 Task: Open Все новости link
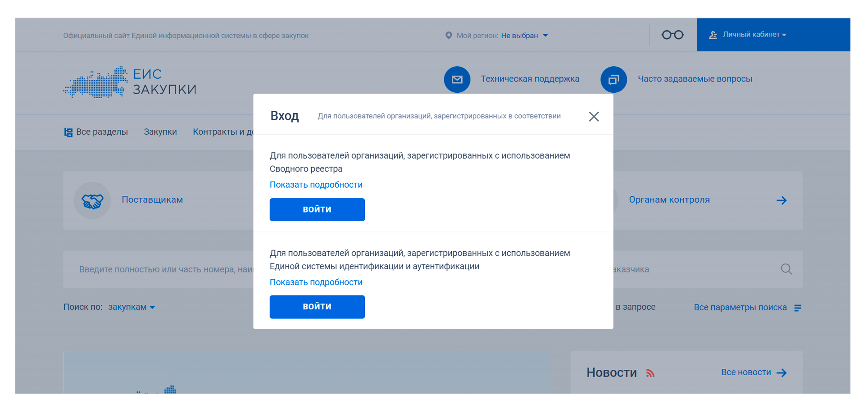(746, 372)
